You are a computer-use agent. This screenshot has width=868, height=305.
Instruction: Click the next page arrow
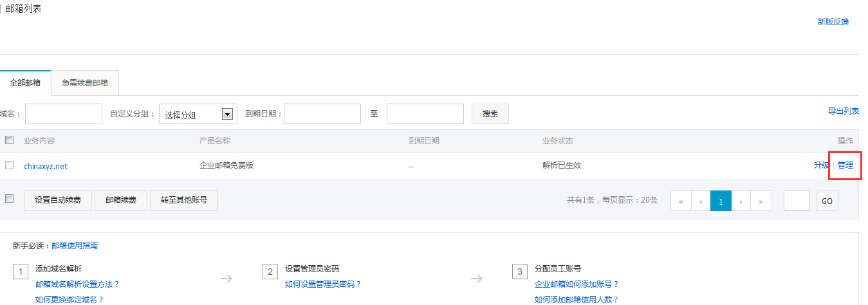(x=741, y=201)
